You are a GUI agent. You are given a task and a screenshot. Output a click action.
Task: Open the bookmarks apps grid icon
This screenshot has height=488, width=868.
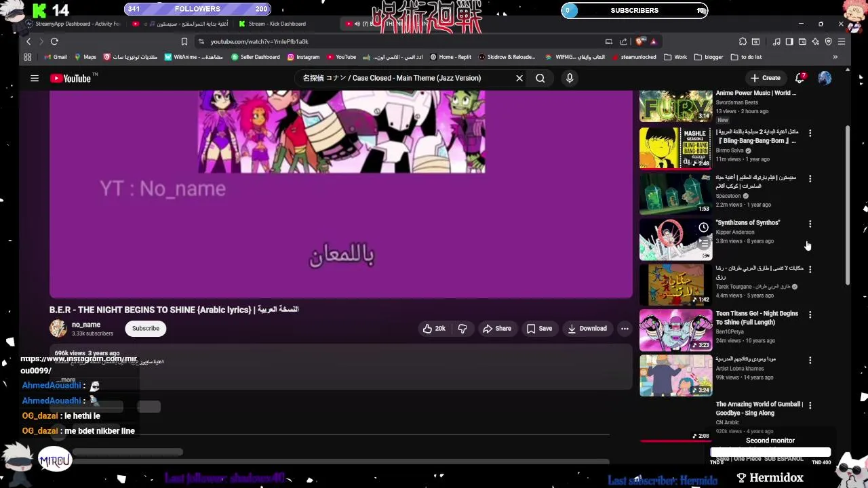[x=28, y=57]
